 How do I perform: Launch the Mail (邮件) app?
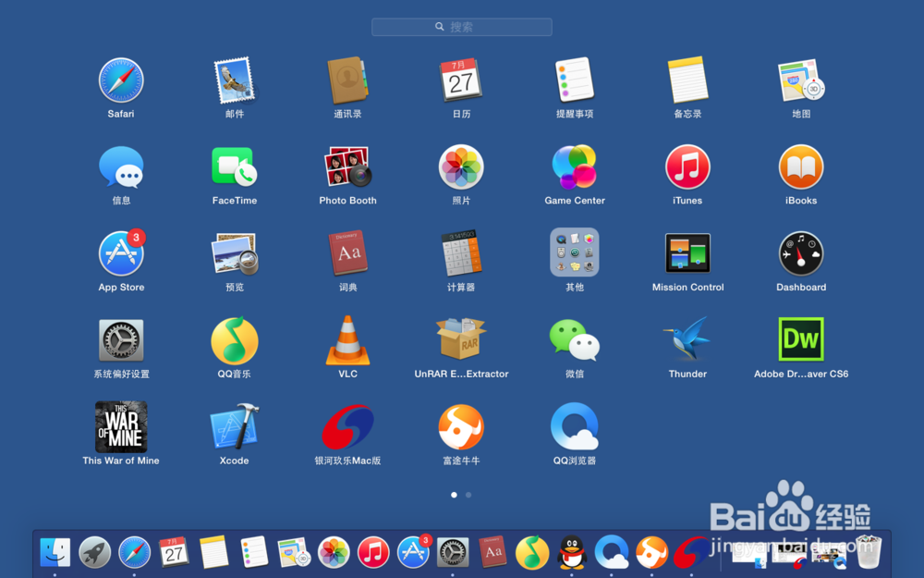(x=235, y=80)
